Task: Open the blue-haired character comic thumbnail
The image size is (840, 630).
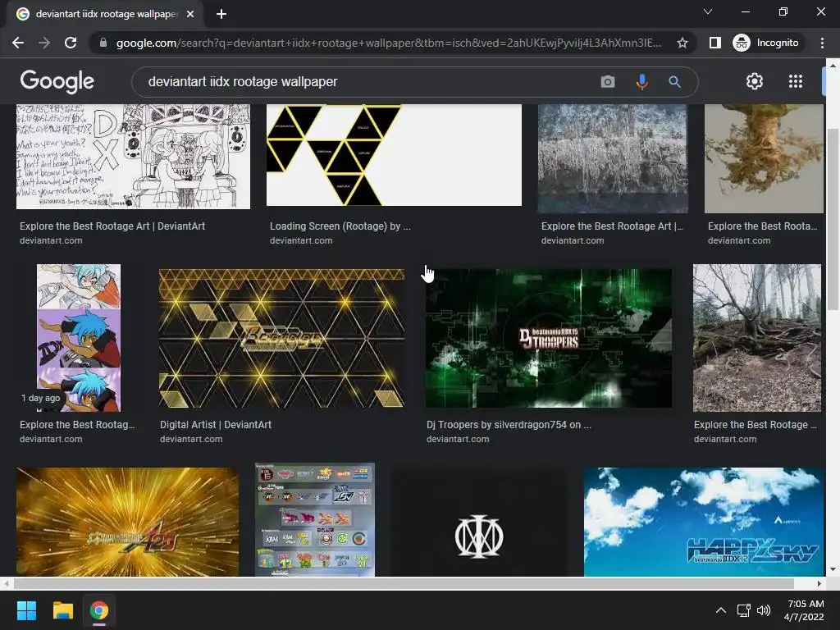Action: [79, 337]
